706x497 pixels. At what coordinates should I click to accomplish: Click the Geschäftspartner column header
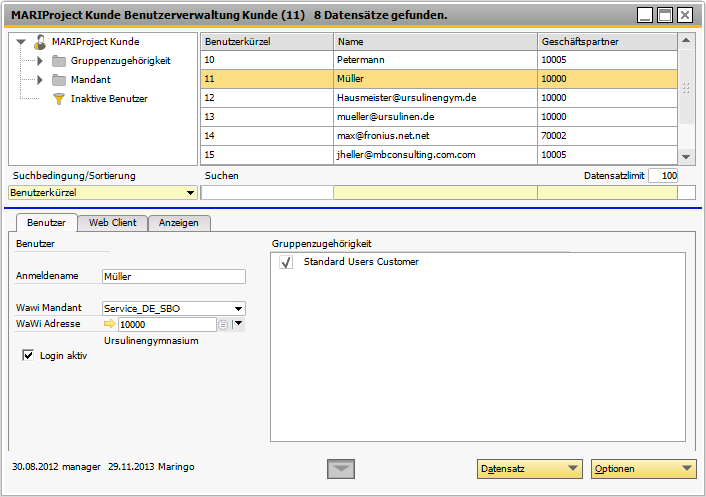coord(607,41)
